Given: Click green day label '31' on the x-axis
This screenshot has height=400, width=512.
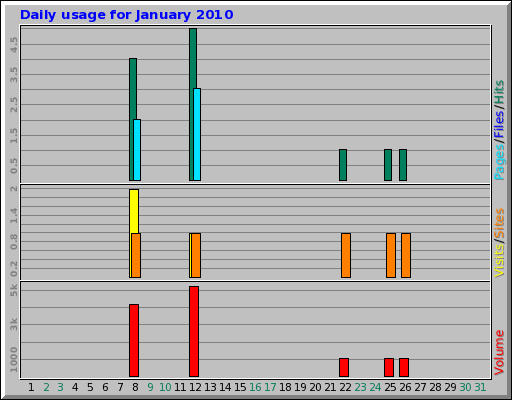Looking at the screenshot, I should coord(480,387).
